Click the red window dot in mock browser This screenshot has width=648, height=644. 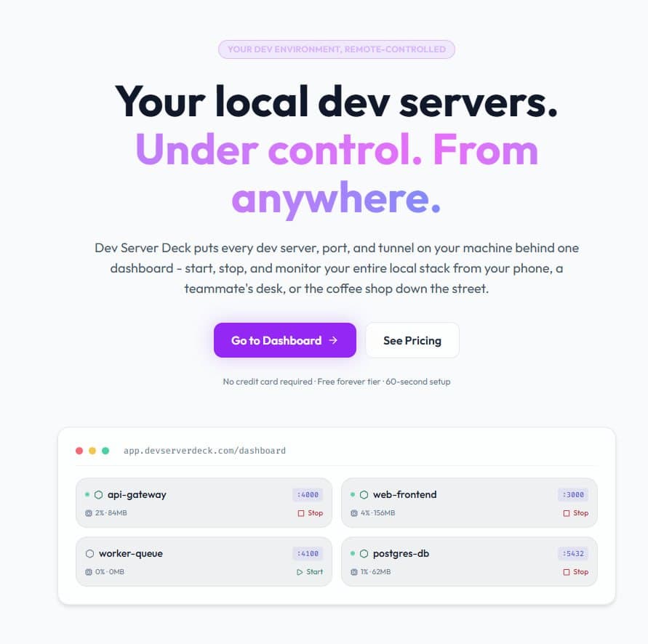[x=79, y=451]
